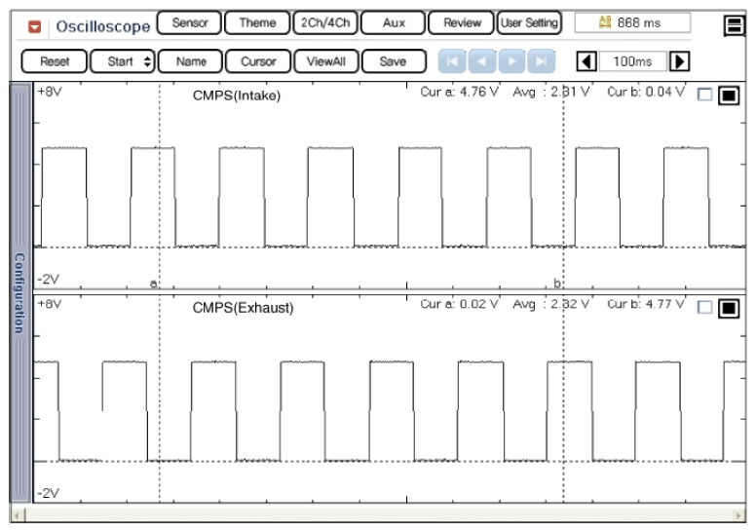
Task: Tick the empty checkbox on CMPS(Intake) channel
Action: click(704, 96)
